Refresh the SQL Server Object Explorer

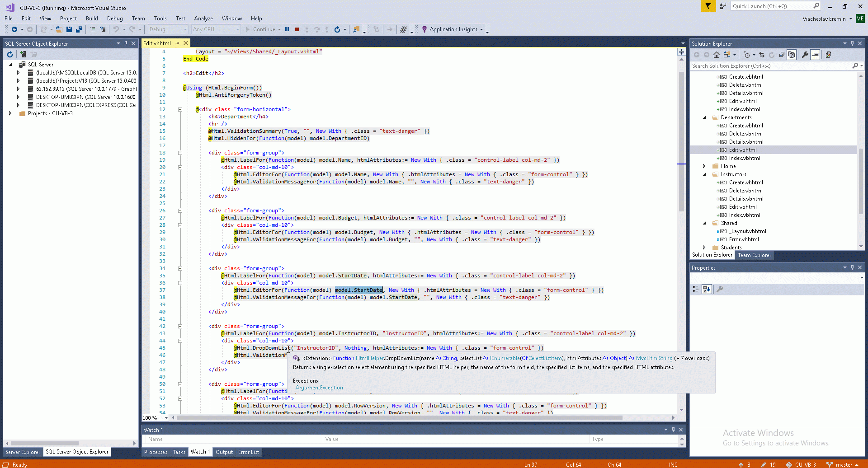pos(10,55)
